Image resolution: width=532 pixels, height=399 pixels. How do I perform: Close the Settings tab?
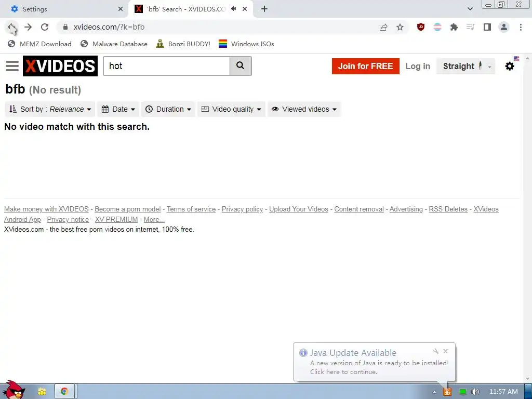point(121,9)
